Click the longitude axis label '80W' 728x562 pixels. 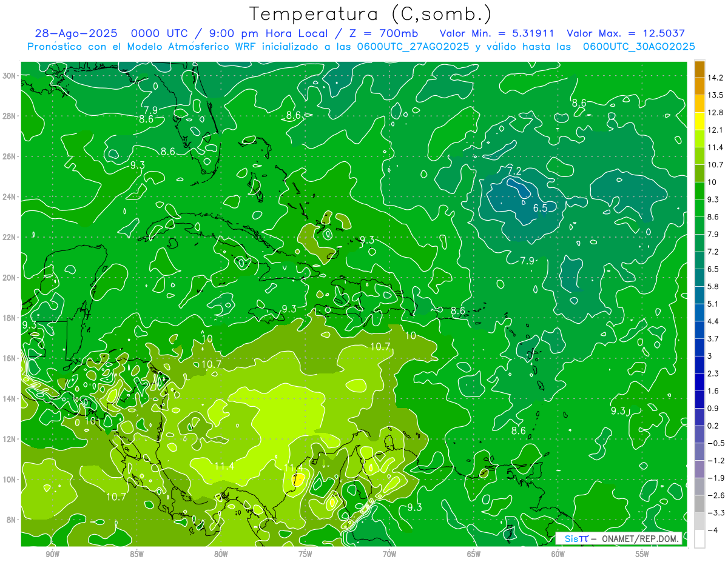point(221,554)
